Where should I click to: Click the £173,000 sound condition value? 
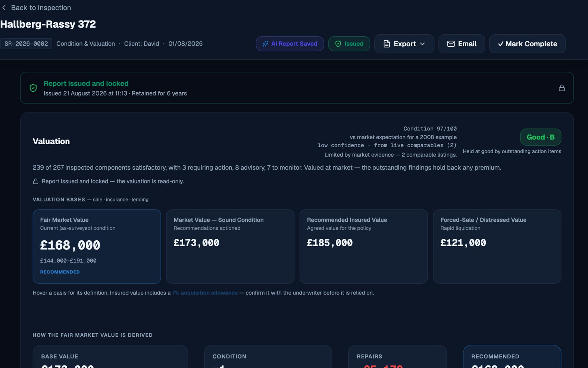tap(196, 243)
